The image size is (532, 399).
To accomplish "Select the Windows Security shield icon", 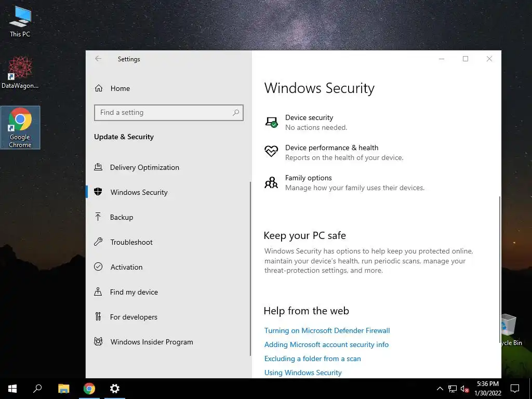I will 98,192.
